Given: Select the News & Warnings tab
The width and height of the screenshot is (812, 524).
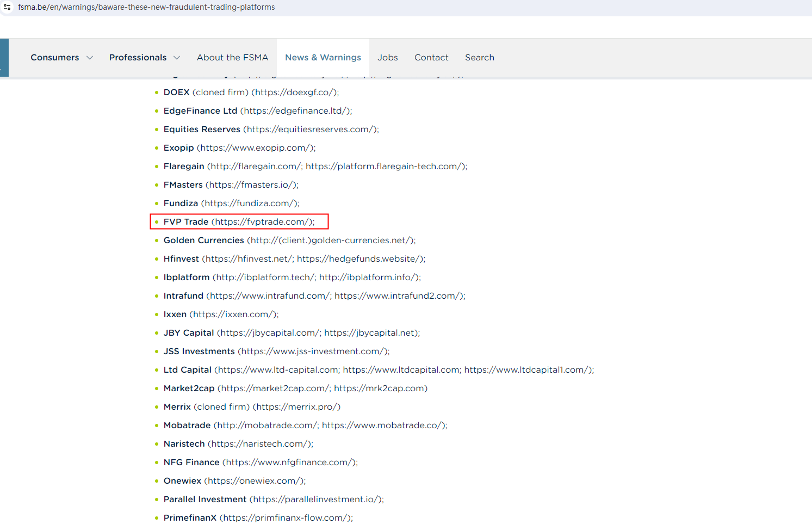Looking at the screenshot, I should pos(323,58).
